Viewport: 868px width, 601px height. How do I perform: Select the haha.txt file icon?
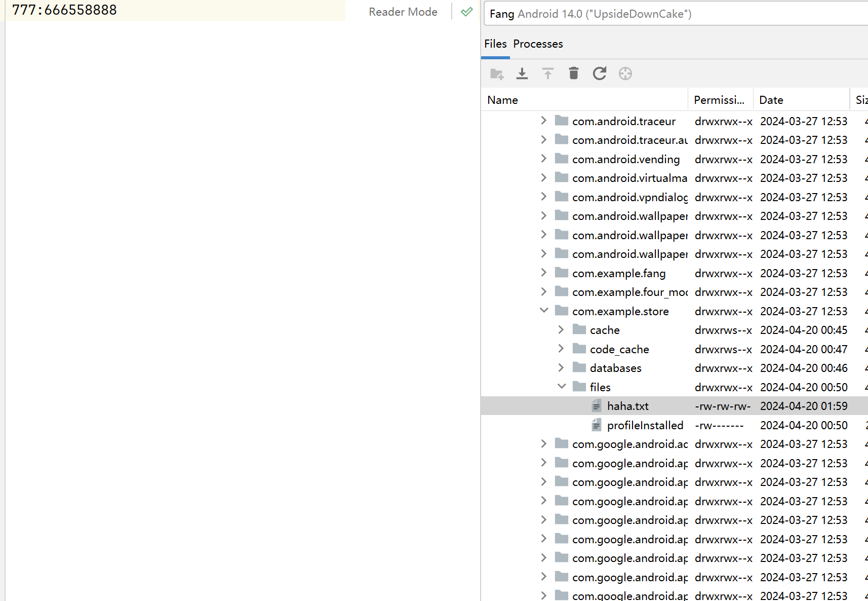[x=597, y=406]
